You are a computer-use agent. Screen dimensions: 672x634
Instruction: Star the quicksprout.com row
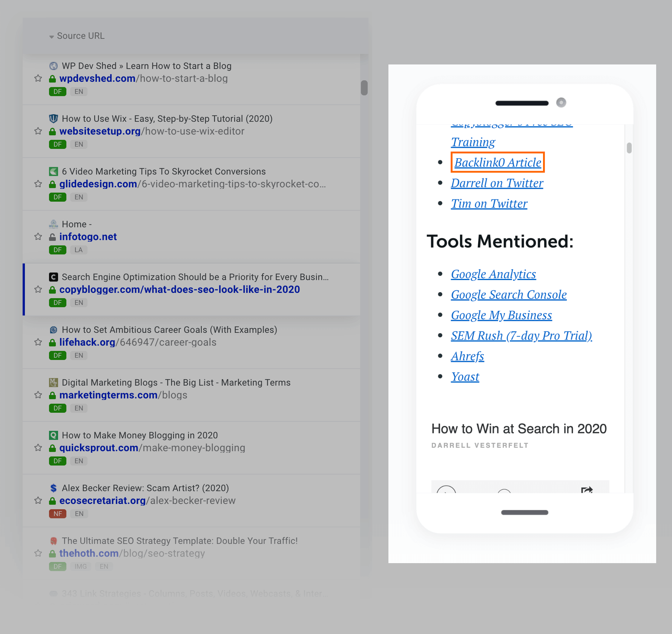point(38,448)
